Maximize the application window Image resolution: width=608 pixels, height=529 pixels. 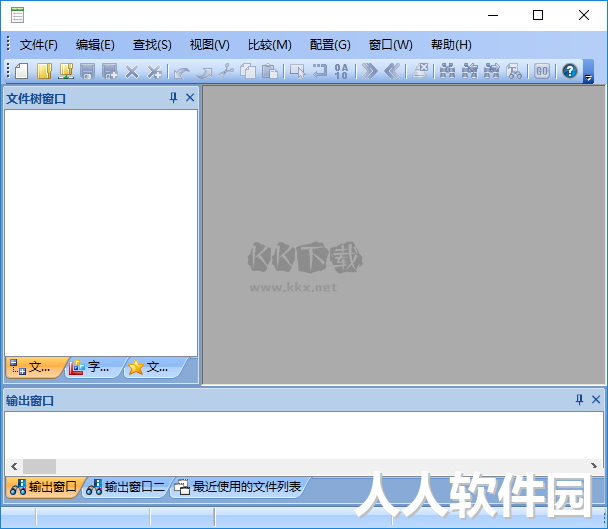[x=538, y=16]
